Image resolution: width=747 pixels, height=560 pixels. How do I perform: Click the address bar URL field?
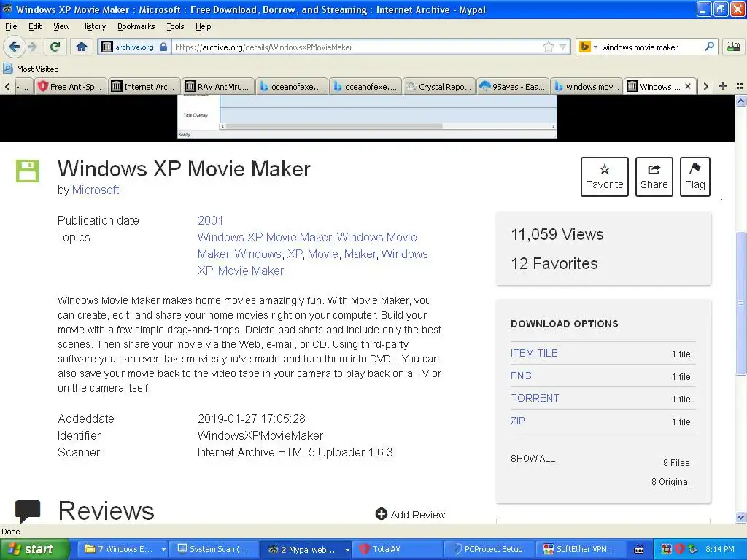click(357, 47)
